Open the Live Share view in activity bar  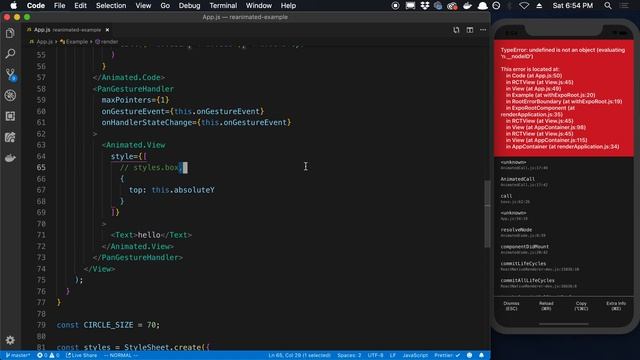(x=10, y=137)
